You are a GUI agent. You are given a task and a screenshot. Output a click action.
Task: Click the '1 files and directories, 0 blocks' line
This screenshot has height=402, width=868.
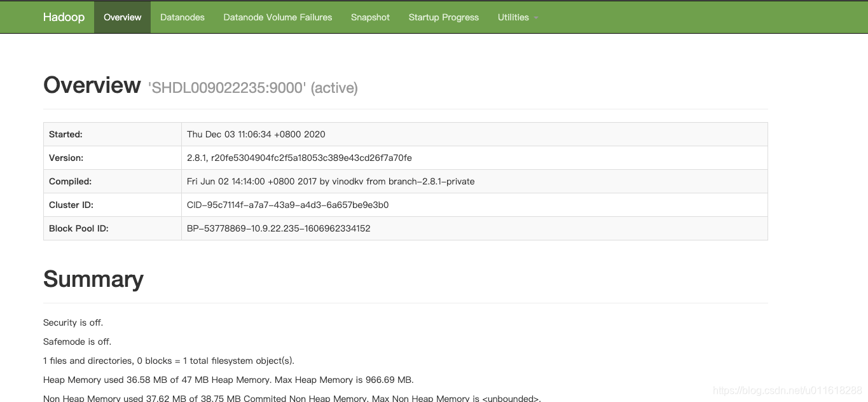coord(169,361)
